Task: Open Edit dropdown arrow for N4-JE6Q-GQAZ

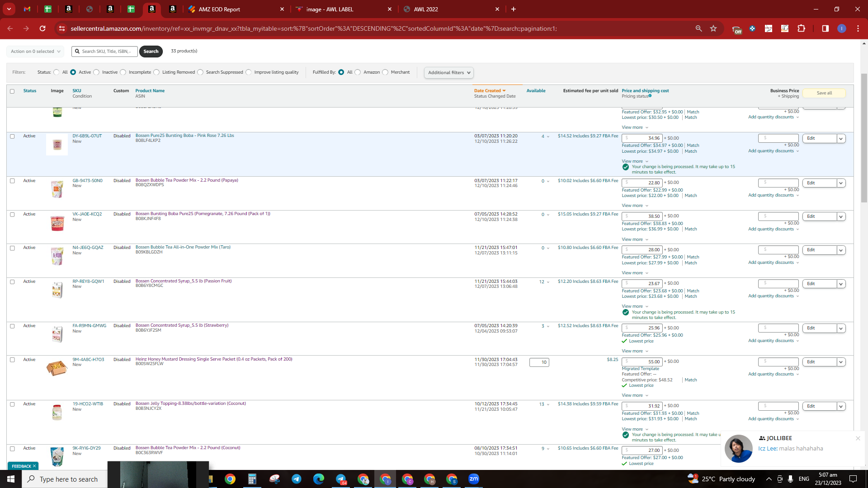Action: pos(841,250)
